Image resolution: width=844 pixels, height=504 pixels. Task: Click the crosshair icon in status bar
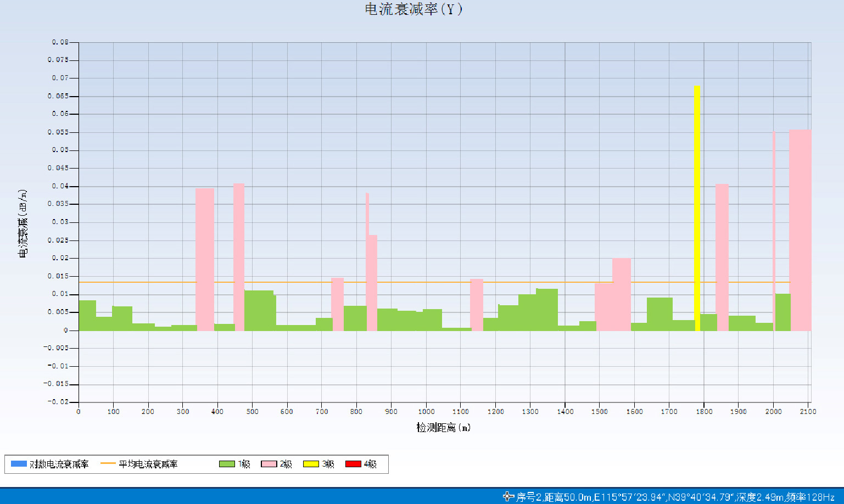(508, 496)
